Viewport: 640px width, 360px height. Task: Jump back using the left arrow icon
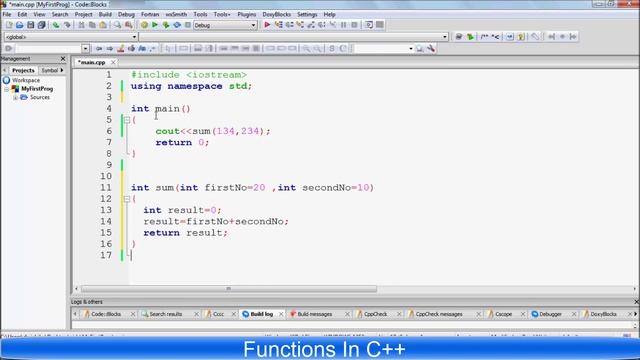pos(99,49)
